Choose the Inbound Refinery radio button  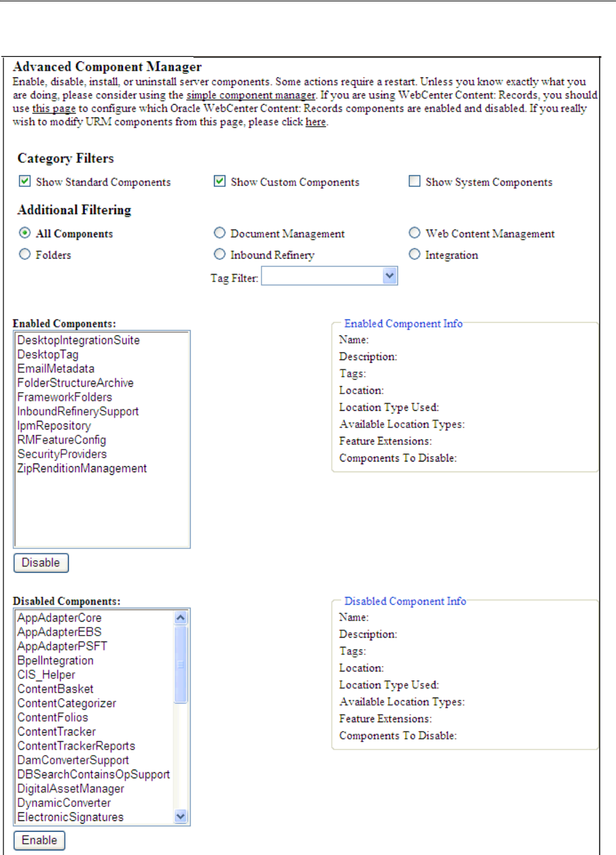(219, 254)
